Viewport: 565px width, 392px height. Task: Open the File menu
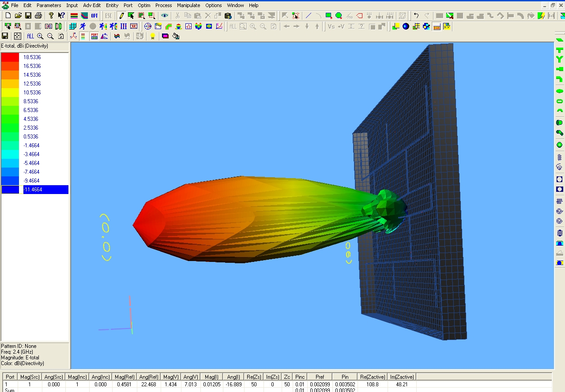[x=15, y=5]
